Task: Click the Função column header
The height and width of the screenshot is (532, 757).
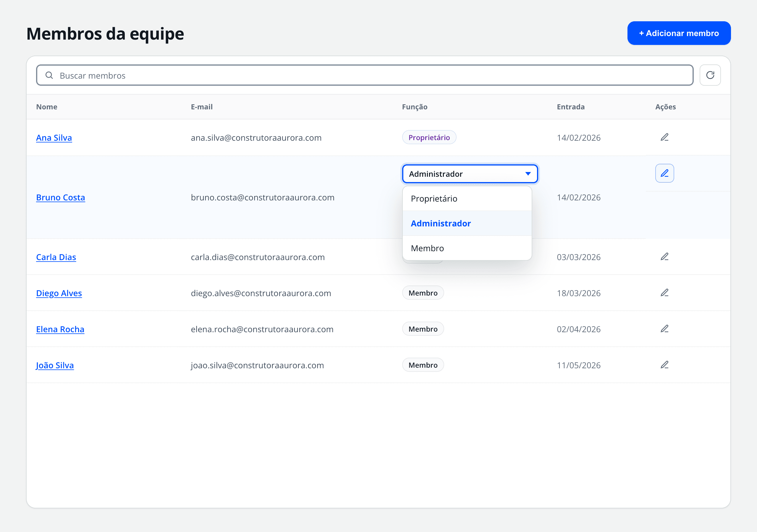Action: point(415,107)
